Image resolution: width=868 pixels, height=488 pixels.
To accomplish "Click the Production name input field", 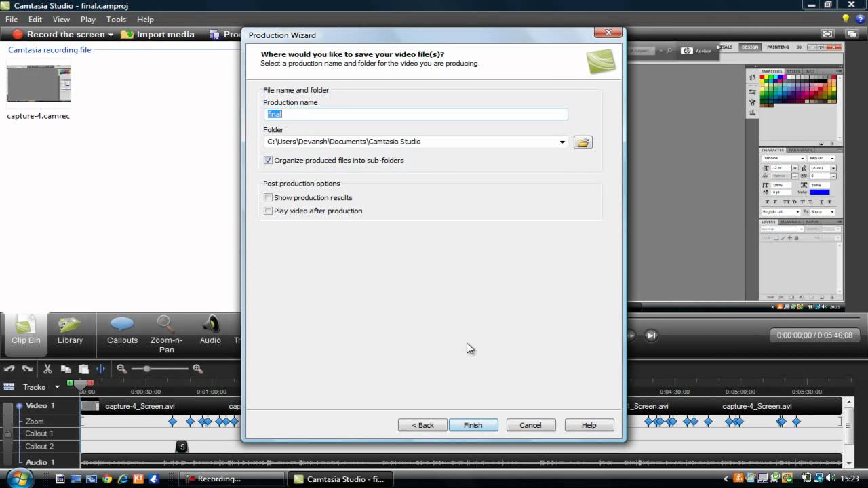I will (x=416, y=114).
